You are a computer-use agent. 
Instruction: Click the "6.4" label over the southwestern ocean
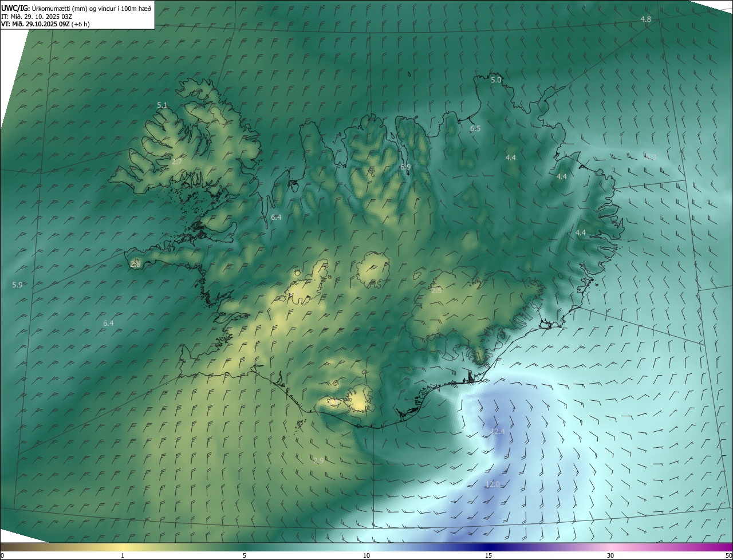(x=108, y=324)
